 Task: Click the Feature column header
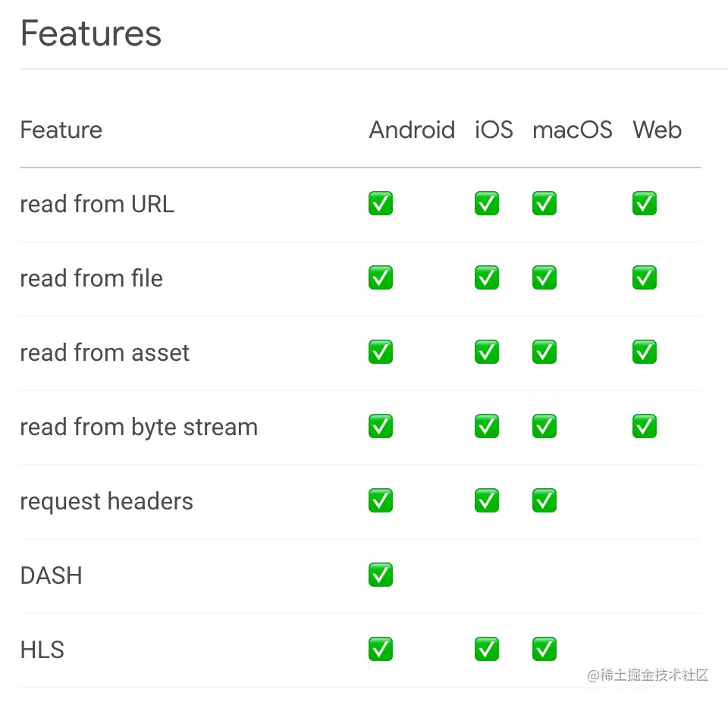[x=61, y=130]
